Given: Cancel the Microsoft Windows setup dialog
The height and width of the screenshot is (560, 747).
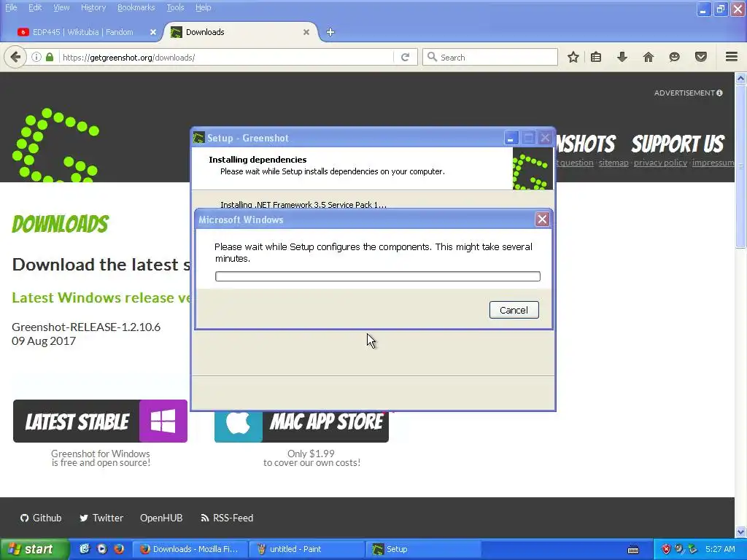Looking at the screenshot, I should click(514, 310).
